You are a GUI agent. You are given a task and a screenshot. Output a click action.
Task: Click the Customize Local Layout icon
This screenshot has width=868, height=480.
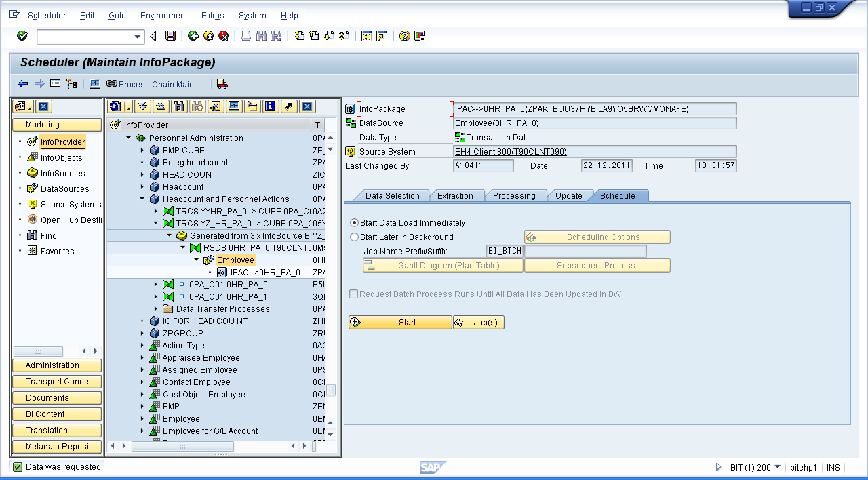(420, 36)
